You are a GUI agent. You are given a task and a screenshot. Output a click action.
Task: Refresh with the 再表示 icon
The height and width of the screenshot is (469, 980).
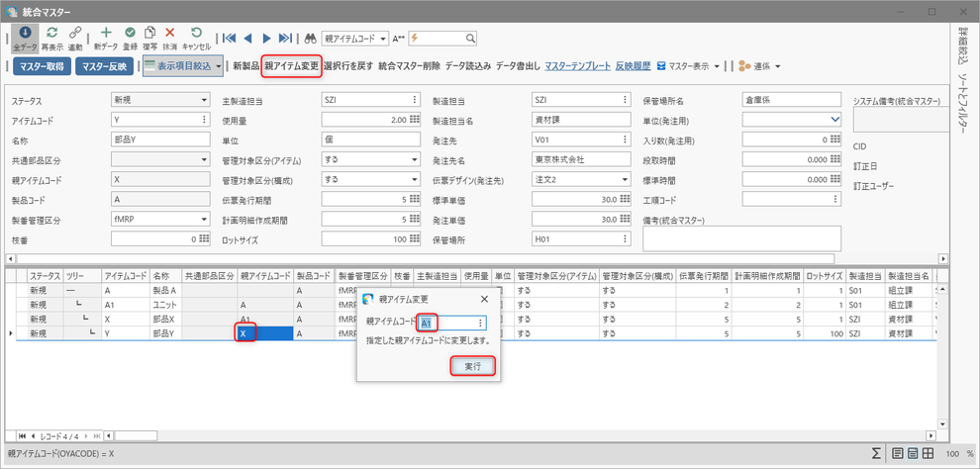point(51,33)
